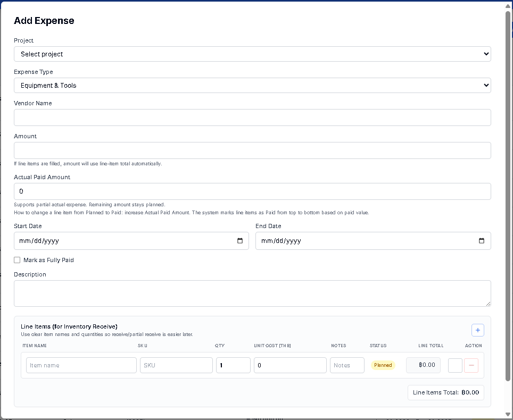Click the scrollbar down arrow
The width and height of the screenshot is (513, 420).
coord(508,415)
